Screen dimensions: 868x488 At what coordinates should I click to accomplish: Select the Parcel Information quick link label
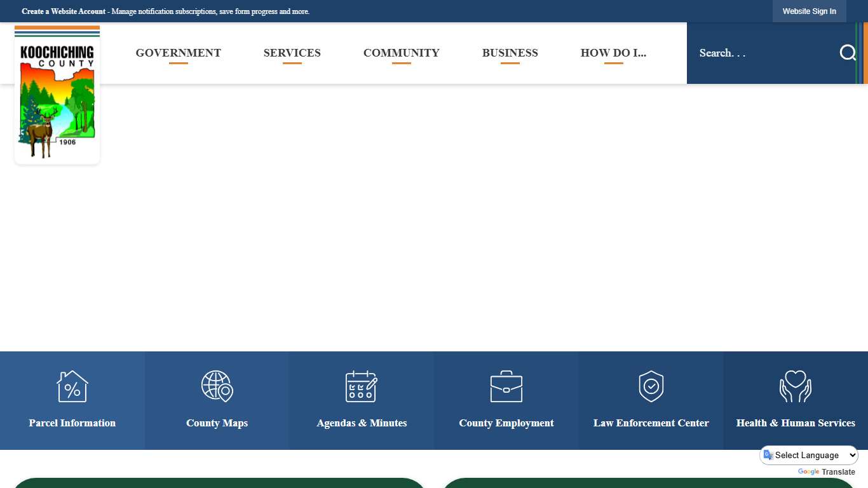click(x=72, y=423)
